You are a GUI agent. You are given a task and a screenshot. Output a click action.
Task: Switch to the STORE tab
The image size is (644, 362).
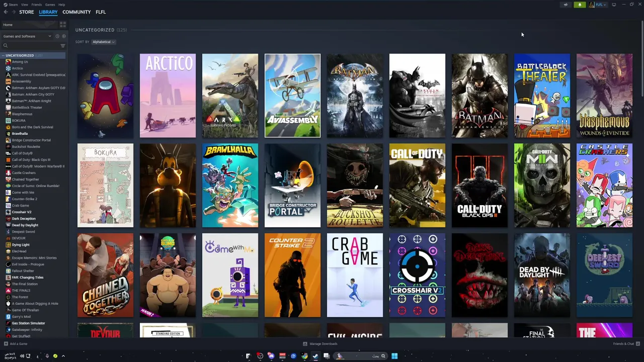[27, 12]
